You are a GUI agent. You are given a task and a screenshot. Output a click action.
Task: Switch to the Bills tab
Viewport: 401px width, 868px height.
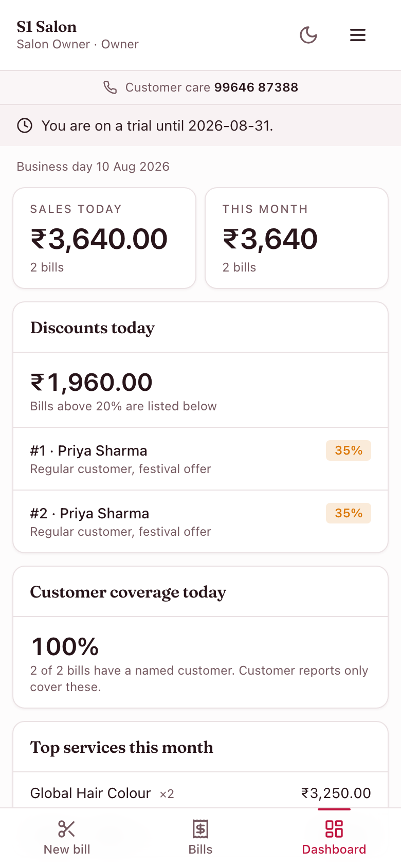pyautogui.click(x=200, y=838)
